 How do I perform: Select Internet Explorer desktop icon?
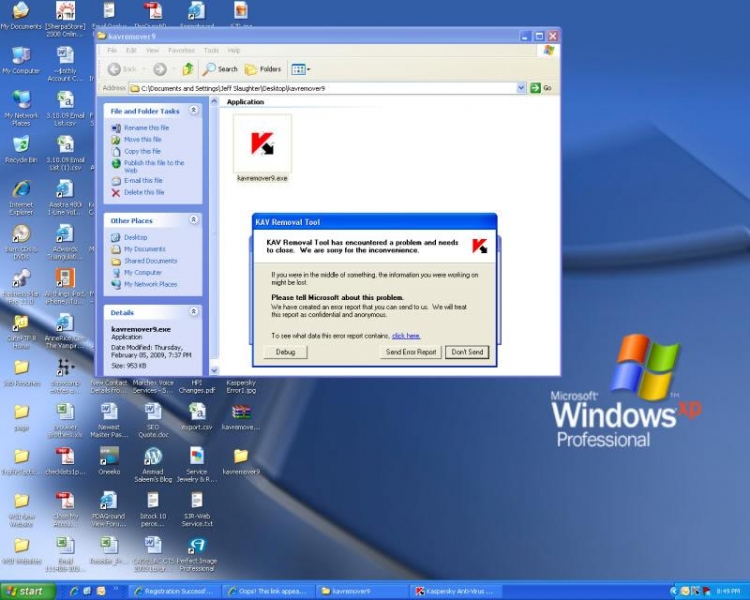21,197
